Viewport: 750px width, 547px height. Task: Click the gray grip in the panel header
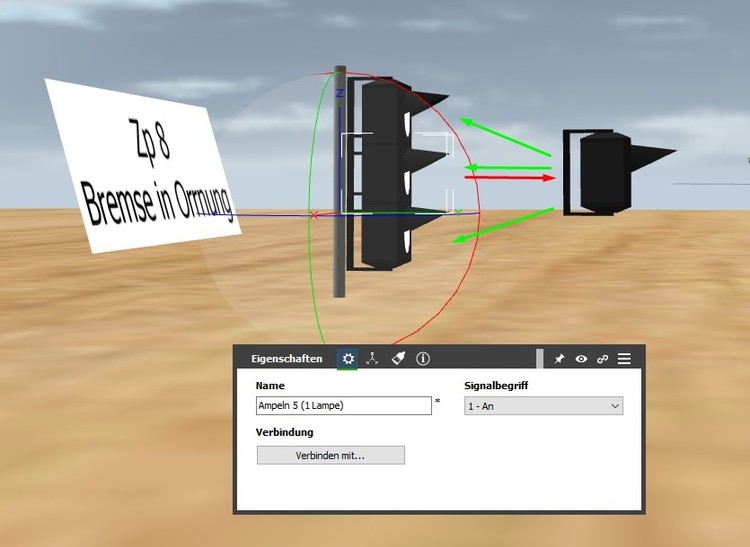pos(540,359)
